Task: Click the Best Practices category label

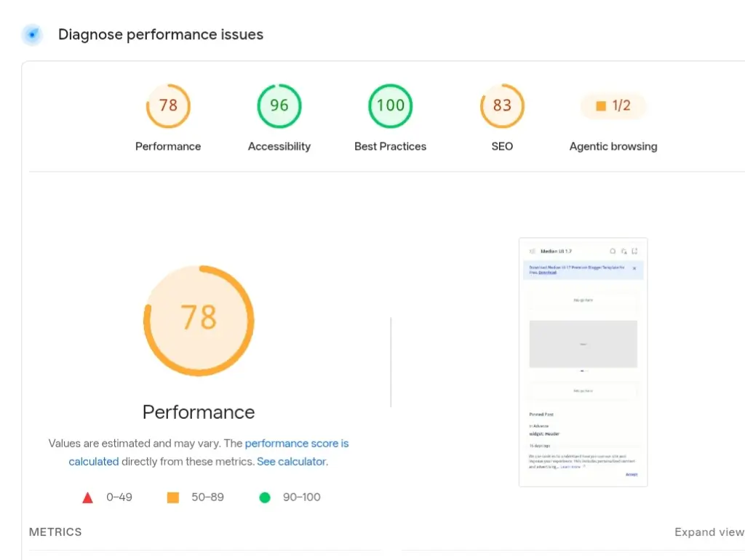Action: coord(391,146)
